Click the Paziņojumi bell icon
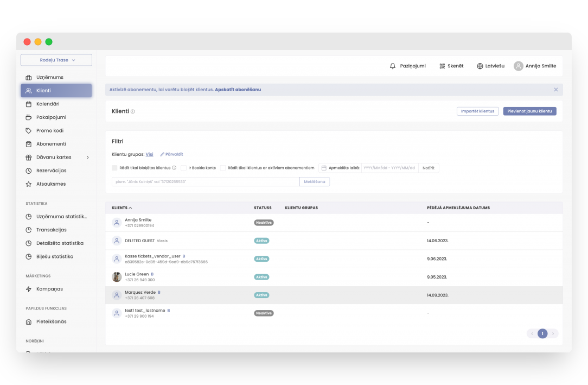 pyautogui.click(x=393, y=66)
